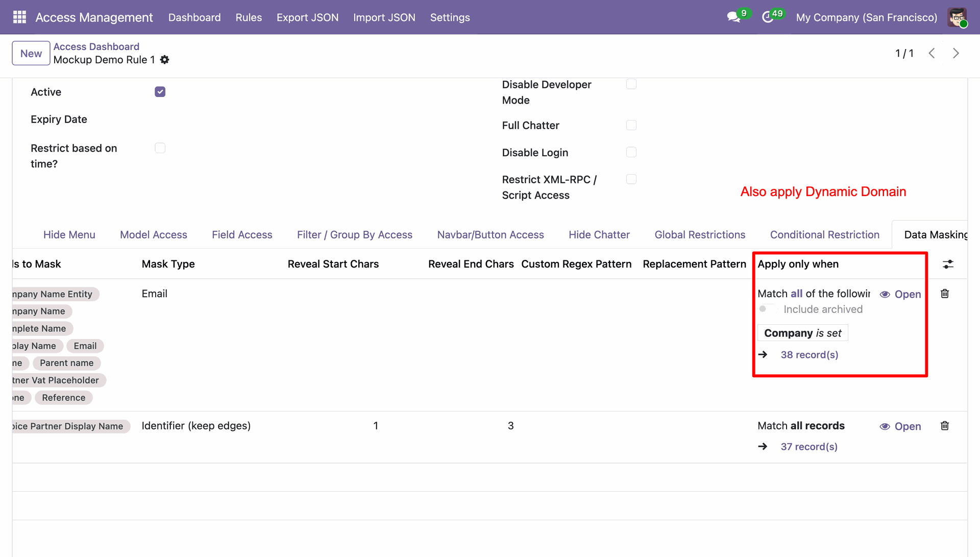Click the Access Management app title

[x=94, y=17]
